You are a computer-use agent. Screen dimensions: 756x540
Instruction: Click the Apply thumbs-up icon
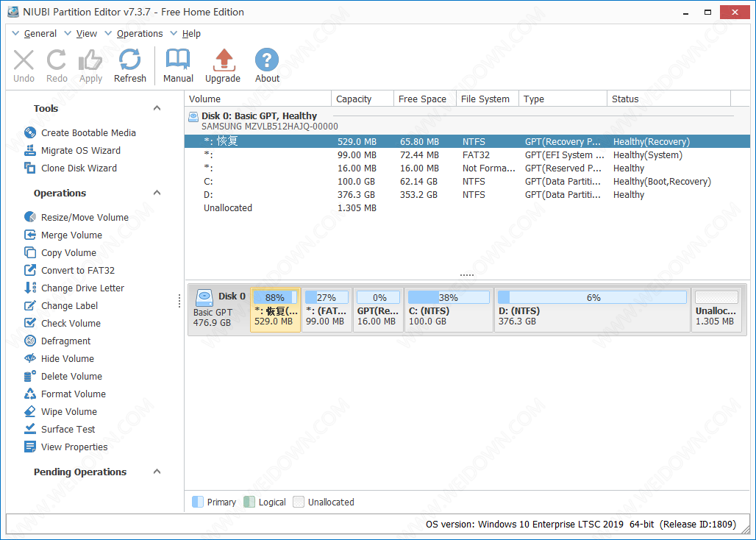point(90,60)
